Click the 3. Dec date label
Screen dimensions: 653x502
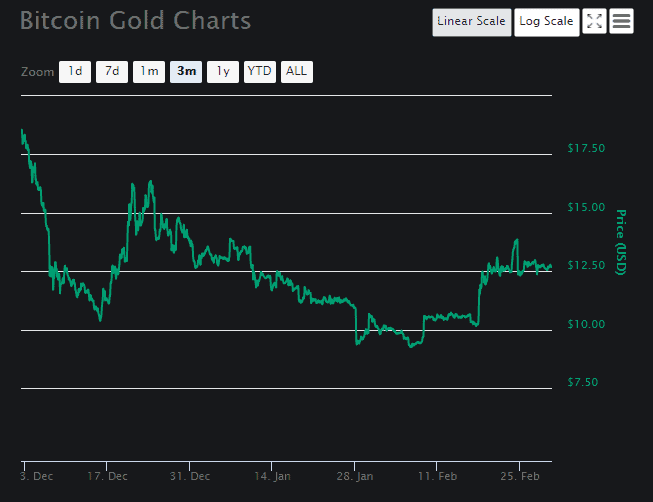[x=37, y=476]
